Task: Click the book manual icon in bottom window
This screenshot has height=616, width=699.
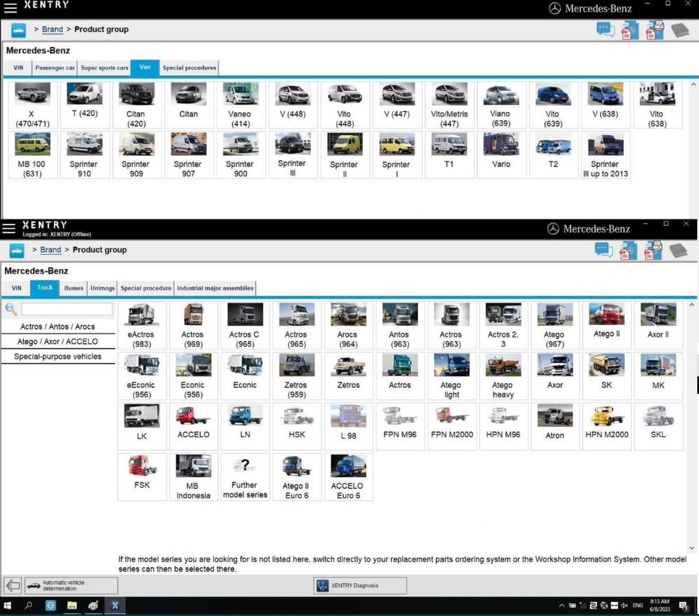Action: (678, 250)
